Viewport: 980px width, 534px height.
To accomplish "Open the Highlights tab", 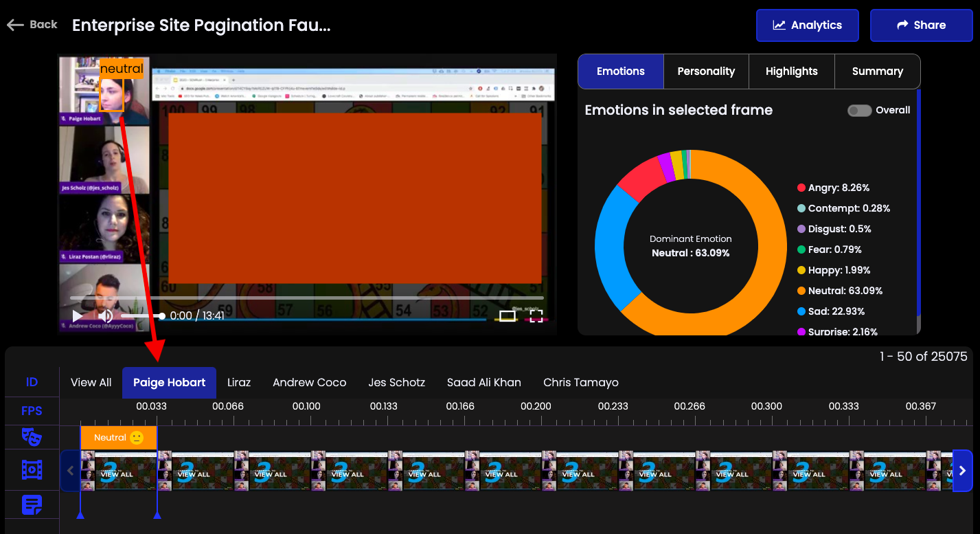I will (791, 71).
